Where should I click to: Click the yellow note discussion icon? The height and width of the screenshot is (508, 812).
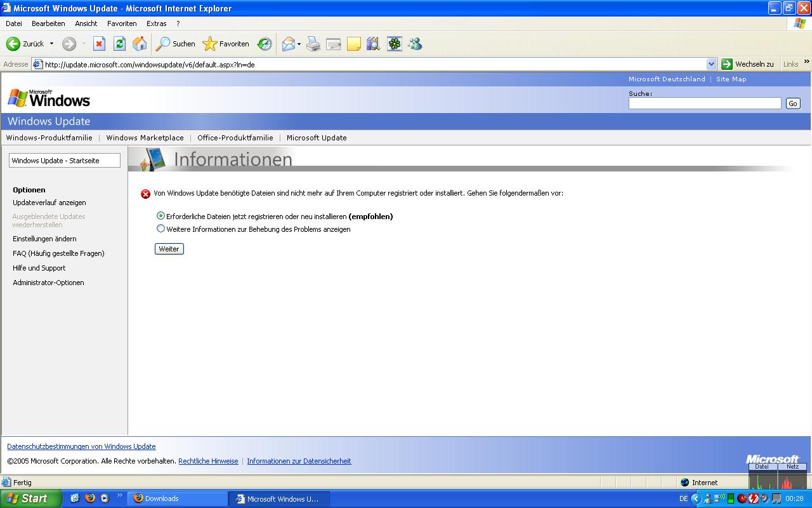pyautogui.click(x=354, y=44)
